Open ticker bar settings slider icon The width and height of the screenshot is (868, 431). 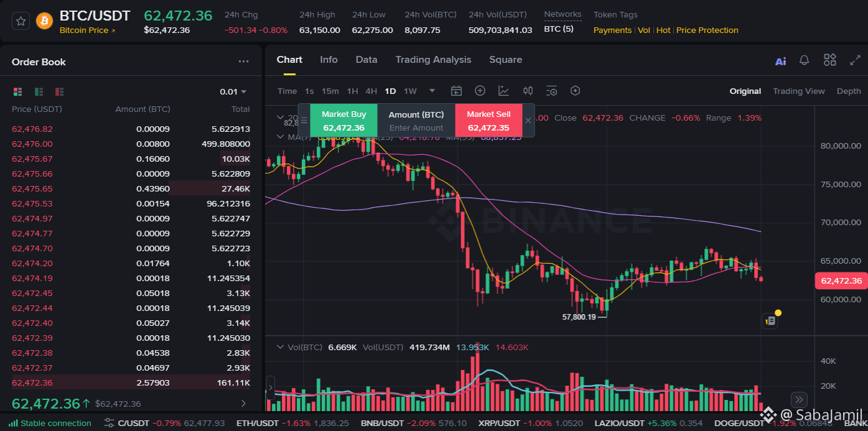pos(109,423)
